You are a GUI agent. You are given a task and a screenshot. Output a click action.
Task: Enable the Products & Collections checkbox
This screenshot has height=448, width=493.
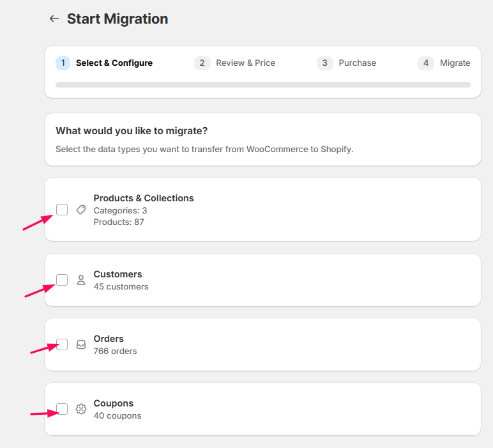click(x=62, y=210)
